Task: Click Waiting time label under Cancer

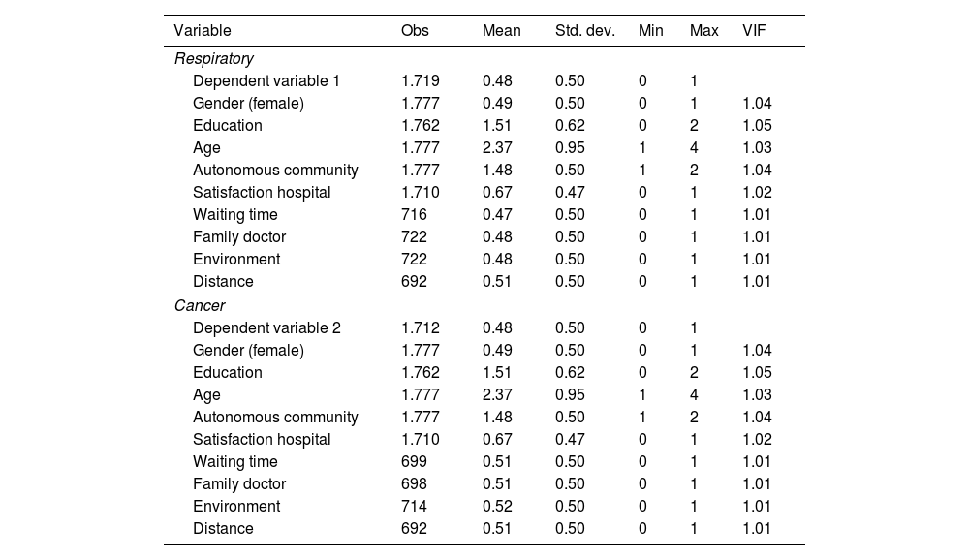Action: (234, 462)
